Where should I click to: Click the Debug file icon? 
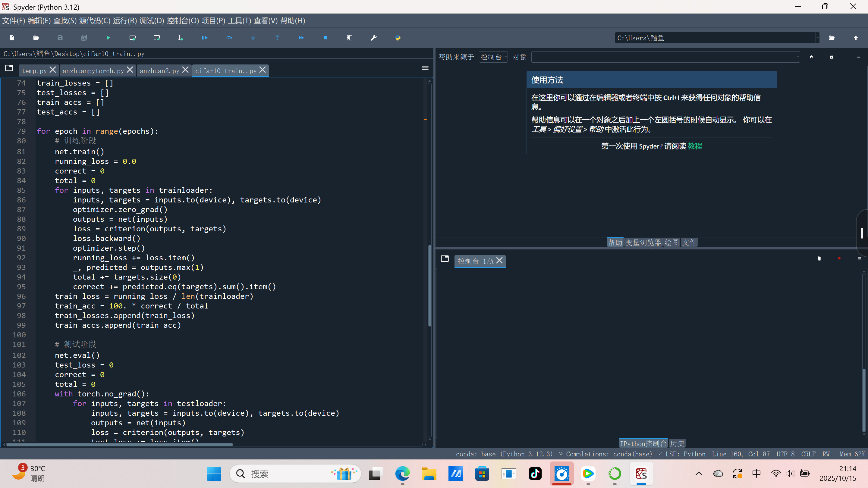click(x=205, y=38)
